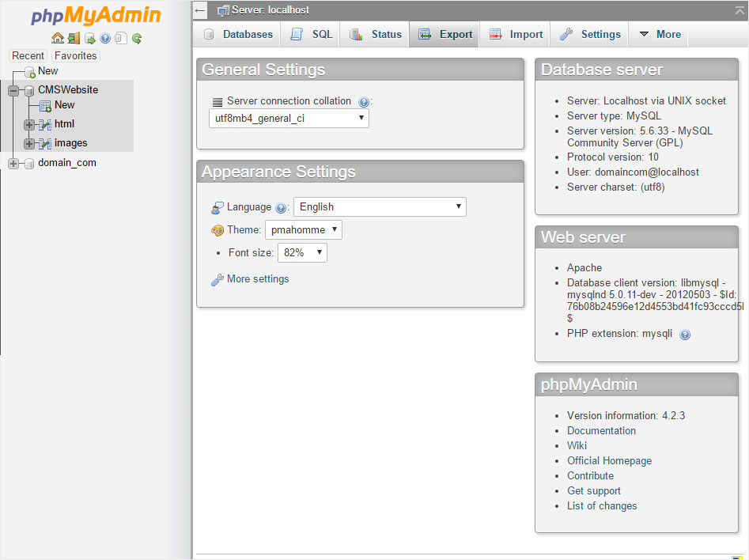
Task: Select the CMSWebsite database name
Action: point(68,90)
